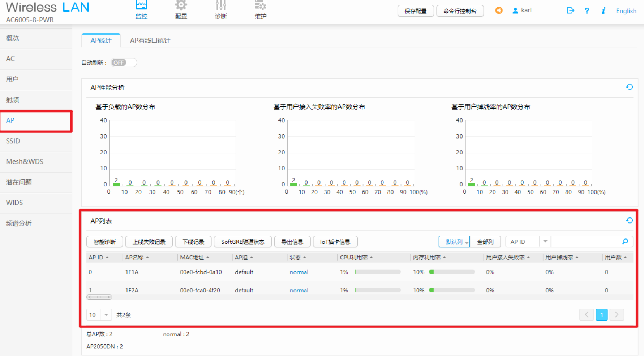Sort by AP ID column arrow

[107, 257]
